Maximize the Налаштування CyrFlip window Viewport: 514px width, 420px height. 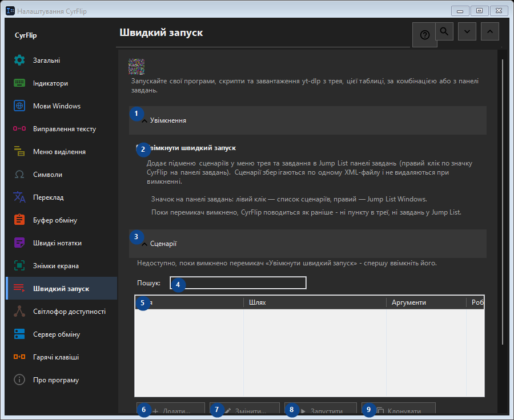pyautogui.click(x=479, y=11)
